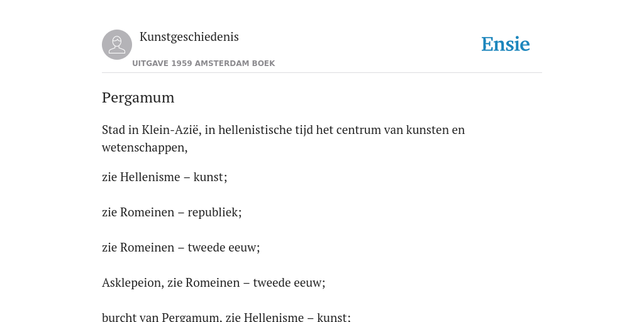Click the Pergamum article heading
Image resolution: width=644 pixels, height=322 pixels.
point(138,98)
